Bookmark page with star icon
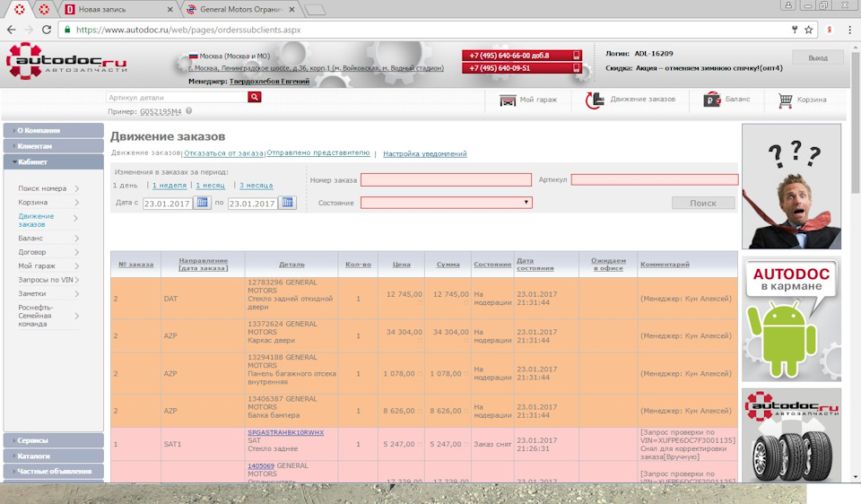This screenshot has width=861, height=504. (808, 30)
